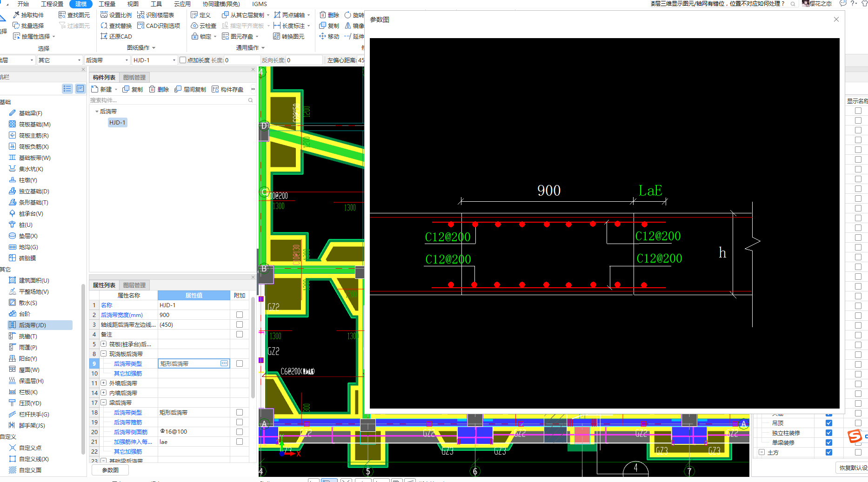The width and height of the screenshot is (868, 482).
Task: Expand 外墙后浇带 property group
Action: [104, 383]
